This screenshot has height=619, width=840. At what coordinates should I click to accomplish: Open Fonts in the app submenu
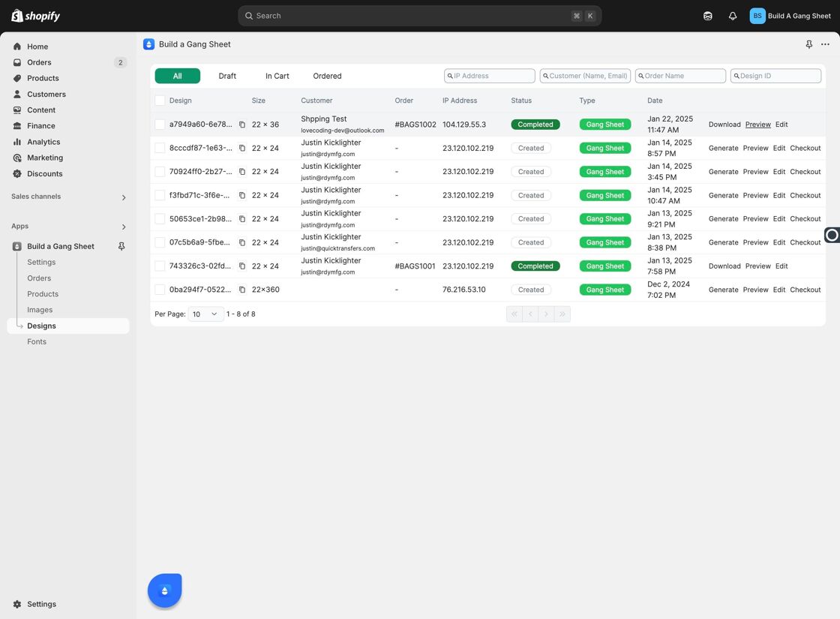37,342
